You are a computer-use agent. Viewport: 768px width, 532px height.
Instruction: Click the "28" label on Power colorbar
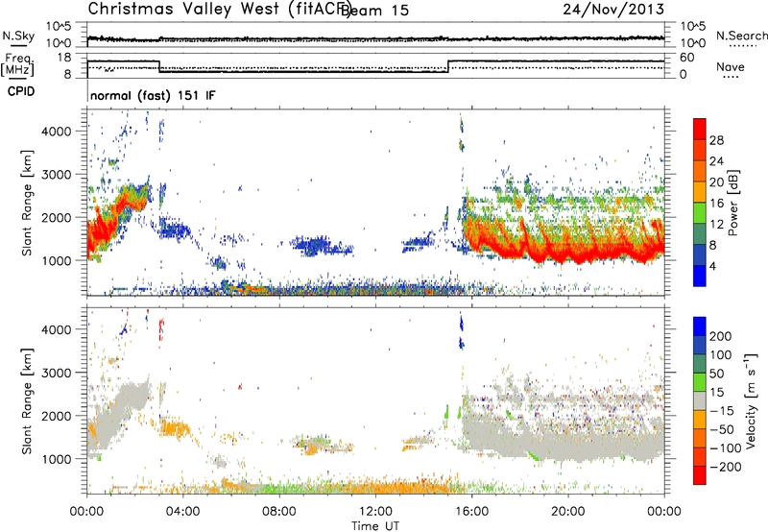(716, 140)
